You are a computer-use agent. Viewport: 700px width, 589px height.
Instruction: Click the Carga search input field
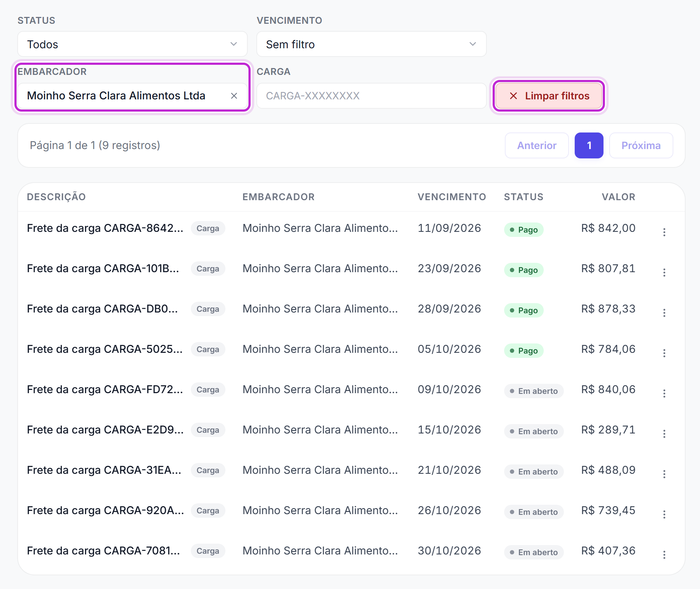(371, 96)
